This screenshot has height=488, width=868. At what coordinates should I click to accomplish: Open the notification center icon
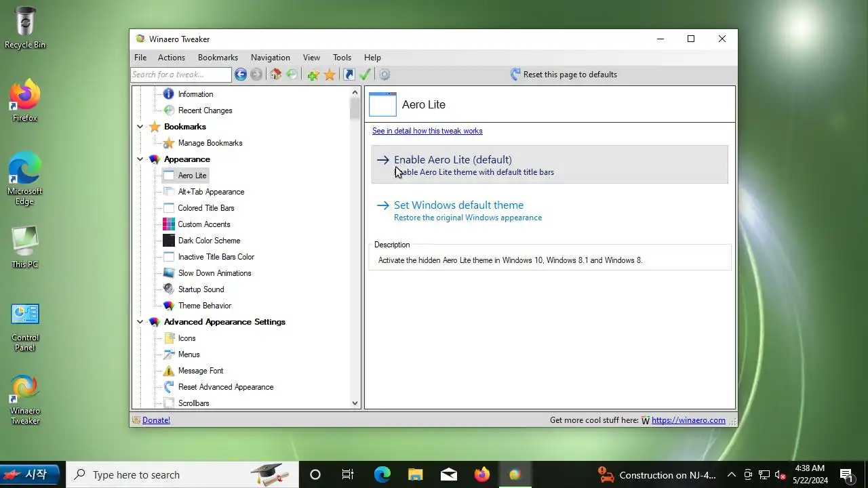[x=846, y=474]
